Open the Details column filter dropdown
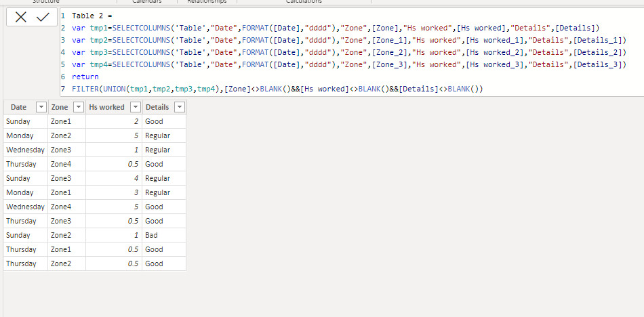 (180, 107)
